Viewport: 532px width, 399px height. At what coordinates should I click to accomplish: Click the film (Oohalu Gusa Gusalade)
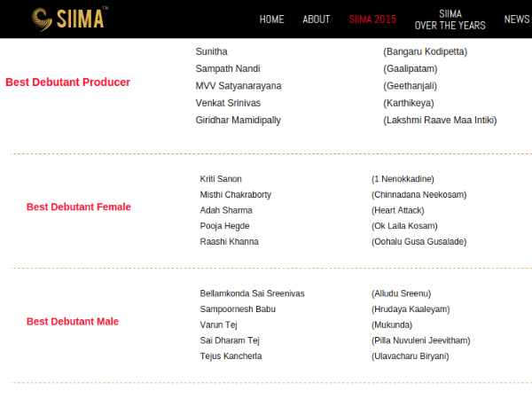[419, 241]
